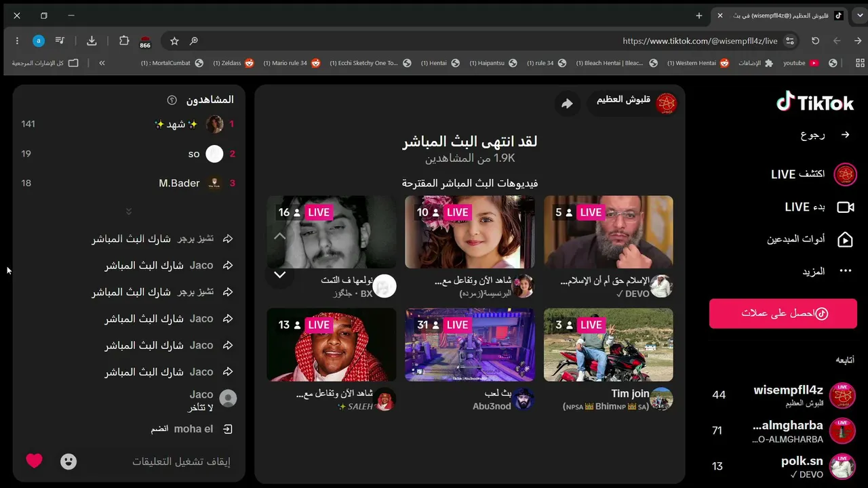Open the الإضافات bookmark
Screen dimensions: 868x488
click(755, 63)
